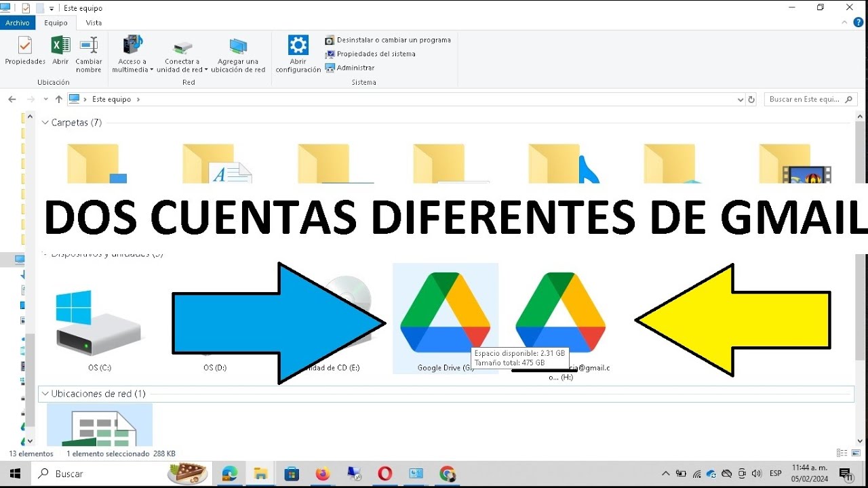
Task: Select the network location thumbnail item
Action: (100, 424)
